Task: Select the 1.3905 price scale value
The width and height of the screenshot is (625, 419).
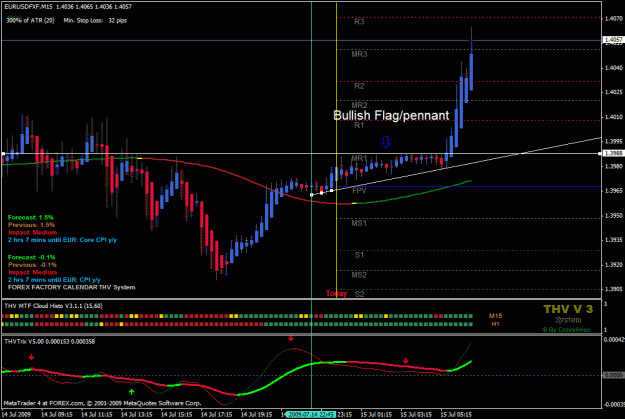Action: (x=614, y=289)
